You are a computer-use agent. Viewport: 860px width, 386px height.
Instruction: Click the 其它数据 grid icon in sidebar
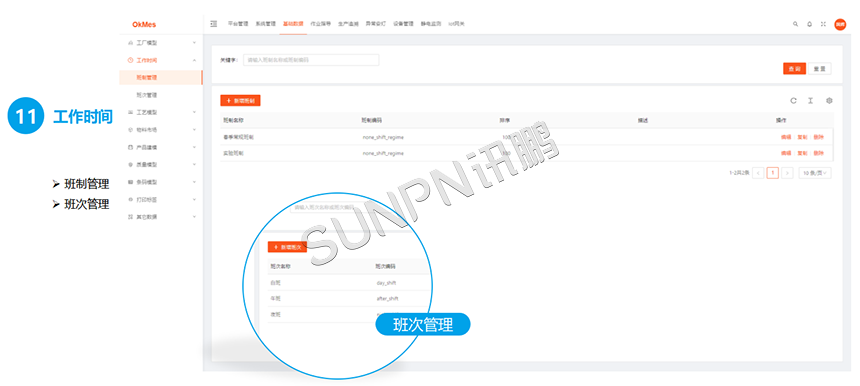[130, 217]
